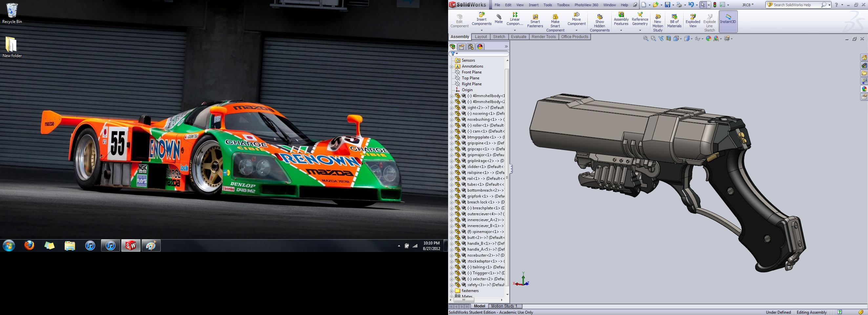Image resolution: width=868 pixels, height=315 pixels.
Task: Switch to the Motion Study 1 tab
Action: (x=504, y=306)
